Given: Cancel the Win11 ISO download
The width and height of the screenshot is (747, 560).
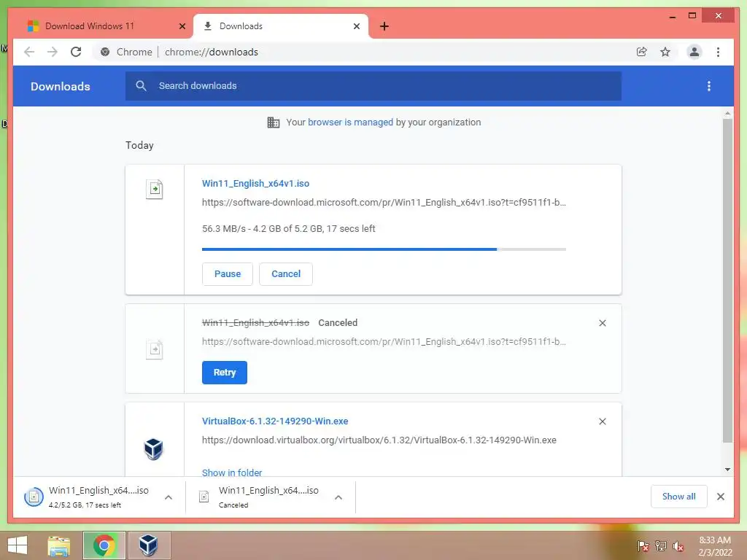Looking at the screenshot, I should (286, 274).
